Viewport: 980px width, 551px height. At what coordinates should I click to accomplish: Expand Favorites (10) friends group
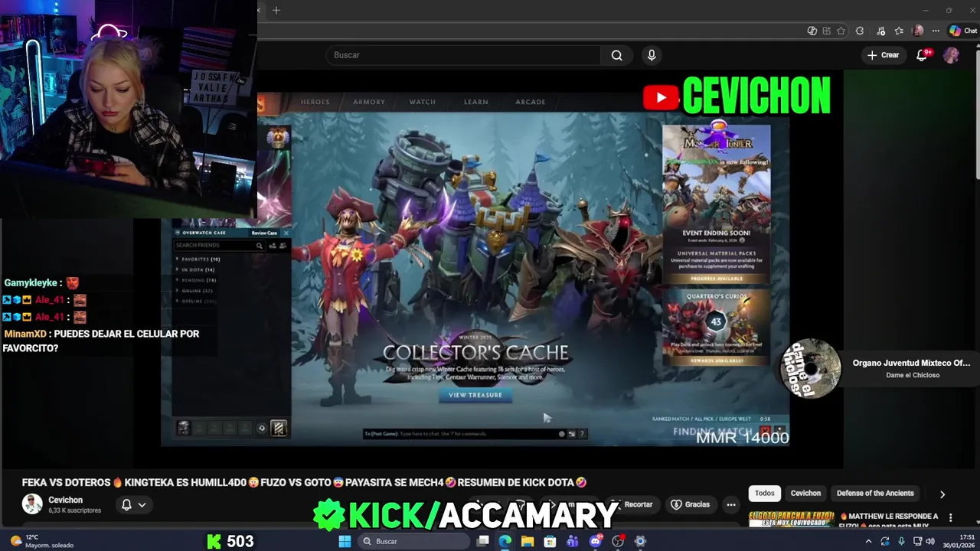click(199, 259)
